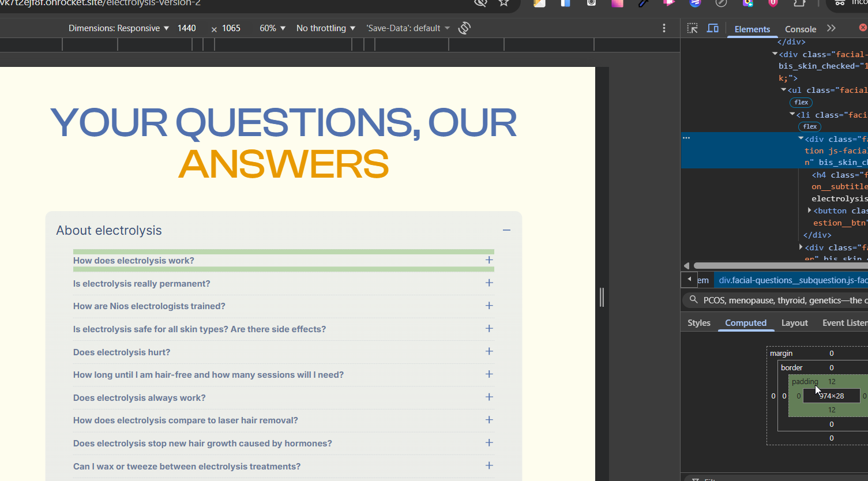Toggle the device toolbar icon
This screenshot has width=868, height=481.
tap(713, 28)
